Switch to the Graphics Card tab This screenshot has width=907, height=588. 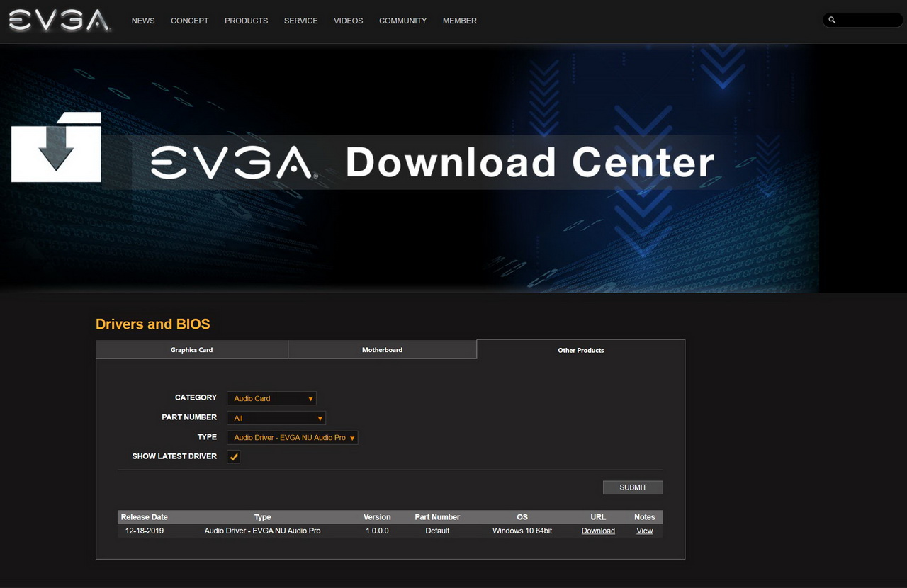coord(192,349)
